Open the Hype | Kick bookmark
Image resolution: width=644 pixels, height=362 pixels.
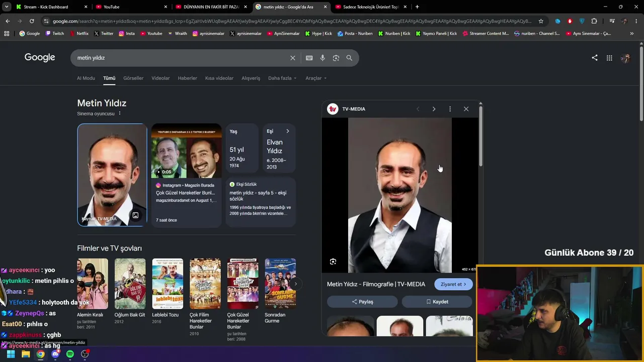pos(318,34)
